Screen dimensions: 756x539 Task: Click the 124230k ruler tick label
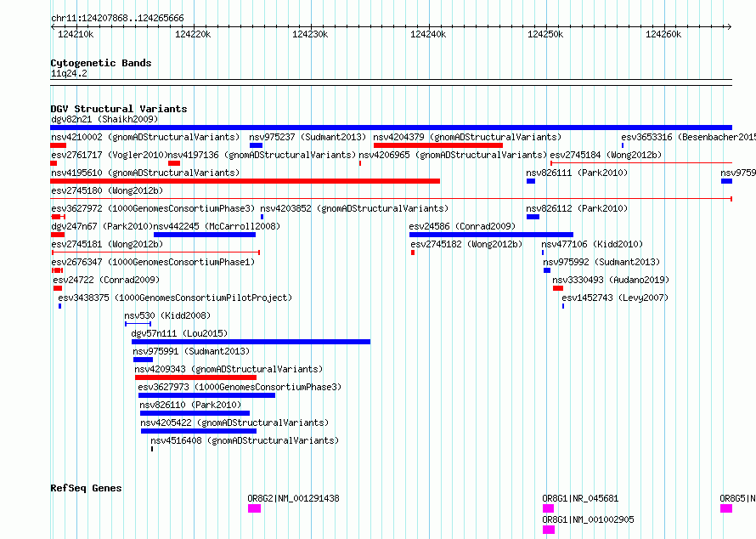pos(310,34)
